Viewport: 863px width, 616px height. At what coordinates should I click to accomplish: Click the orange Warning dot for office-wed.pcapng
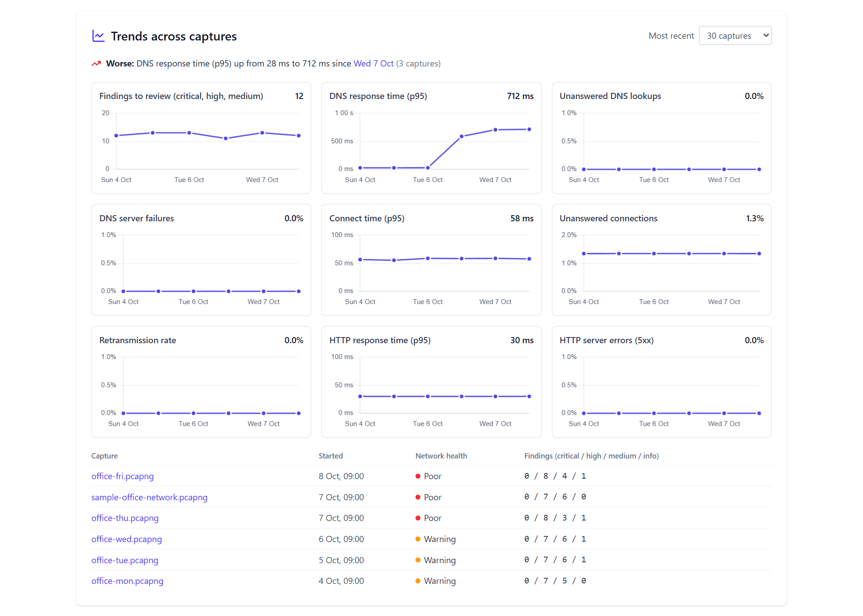(x=418, y=539)
